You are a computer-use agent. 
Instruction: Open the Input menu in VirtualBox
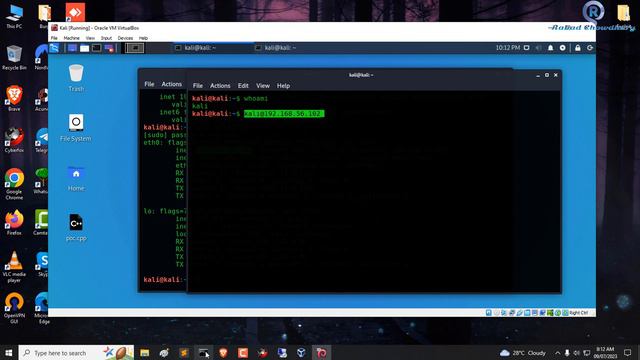pos(106,38)
